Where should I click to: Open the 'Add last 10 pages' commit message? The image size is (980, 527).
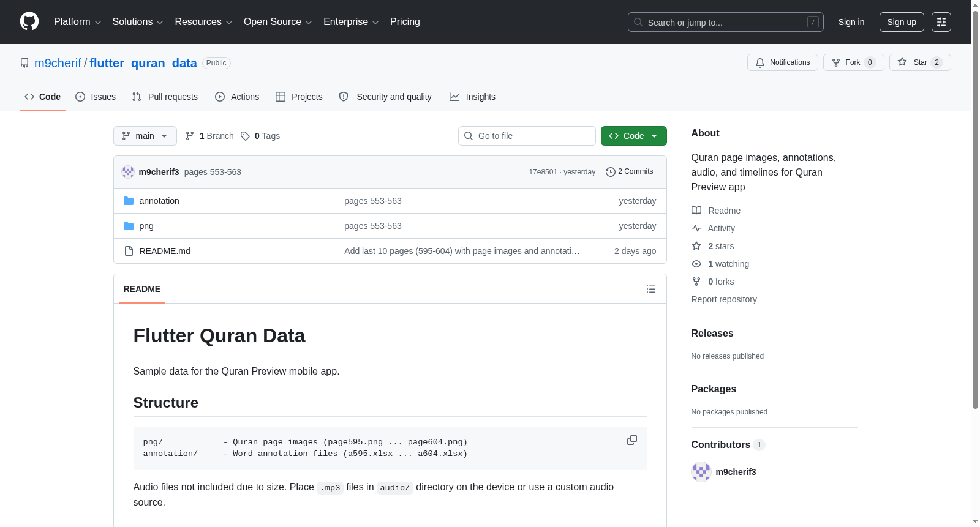tap(462, 251)
